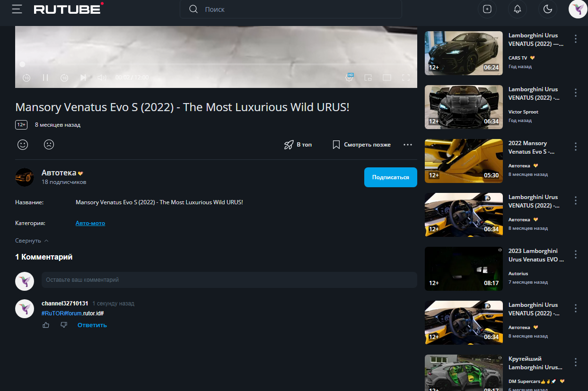Open the 05:30 yellow interior thumbnail
This screenshot has width=588, height=391.
pyautogui.click(x=464, y=161)
